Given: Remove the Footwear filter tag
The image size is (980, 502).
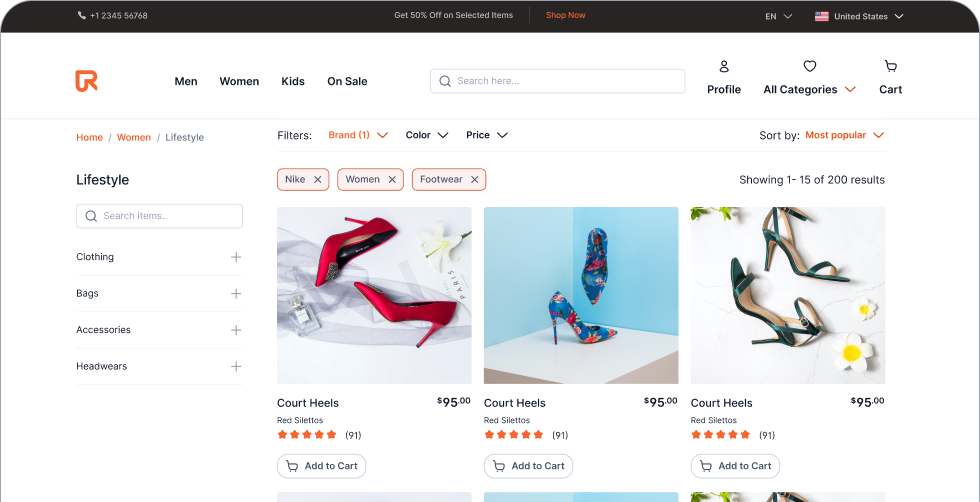Looking at the screenshot, I should (475, 180).
